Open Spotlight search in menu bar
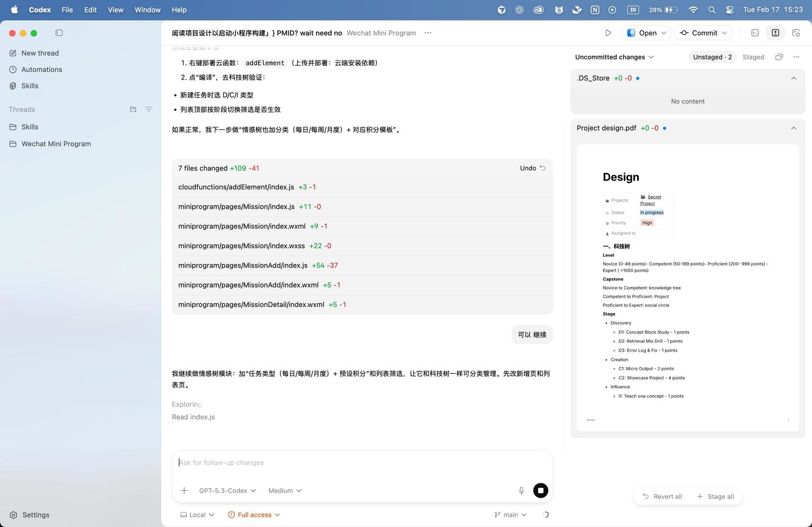Viewport: 812px width, 527px height. tap(712, 10)
